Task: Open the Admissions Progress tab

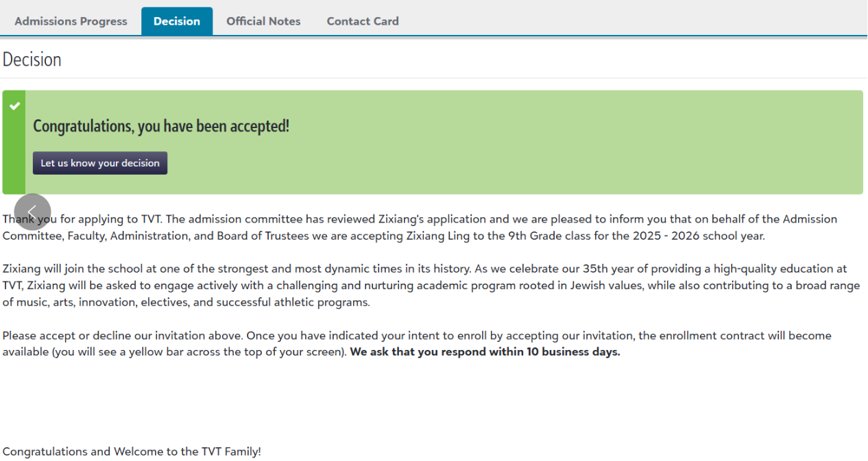Action: pyautogui.click(x=71, y=21)
